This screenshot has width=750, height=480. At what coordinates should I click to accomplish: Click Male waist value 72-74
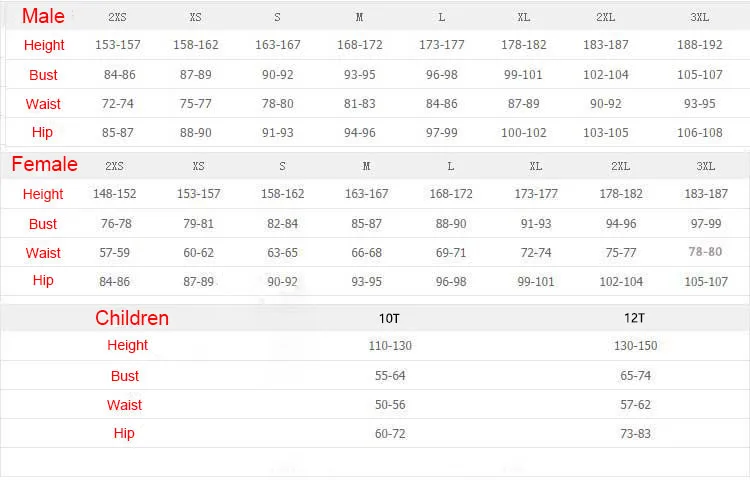(118, 104)
